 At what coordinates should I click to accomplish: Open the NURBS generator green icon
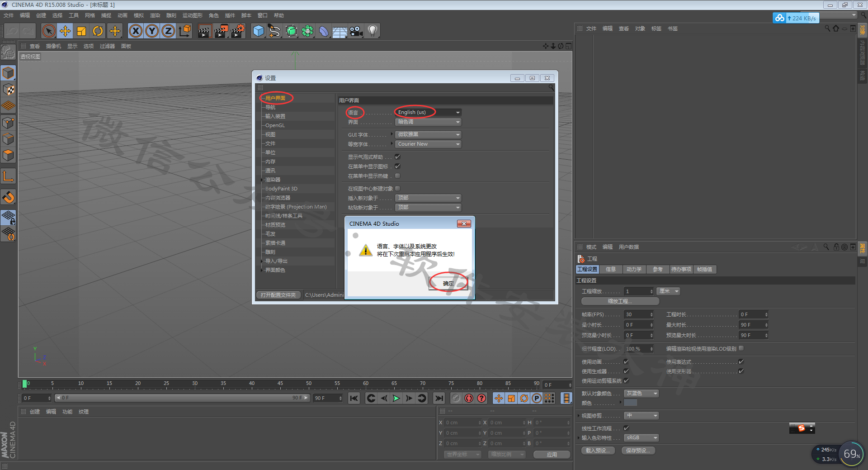291,31
